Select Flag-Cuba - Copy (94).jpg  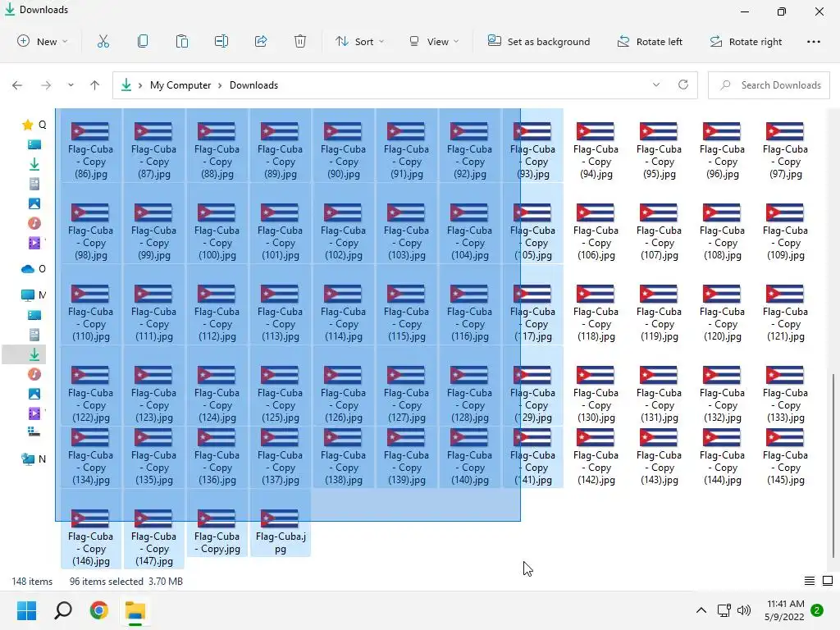click(x=596, y=151)
